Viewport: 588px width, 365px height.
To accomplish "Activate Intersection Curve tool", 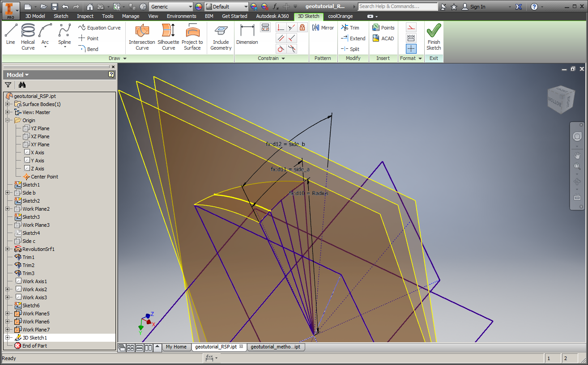I will [142, 37].
